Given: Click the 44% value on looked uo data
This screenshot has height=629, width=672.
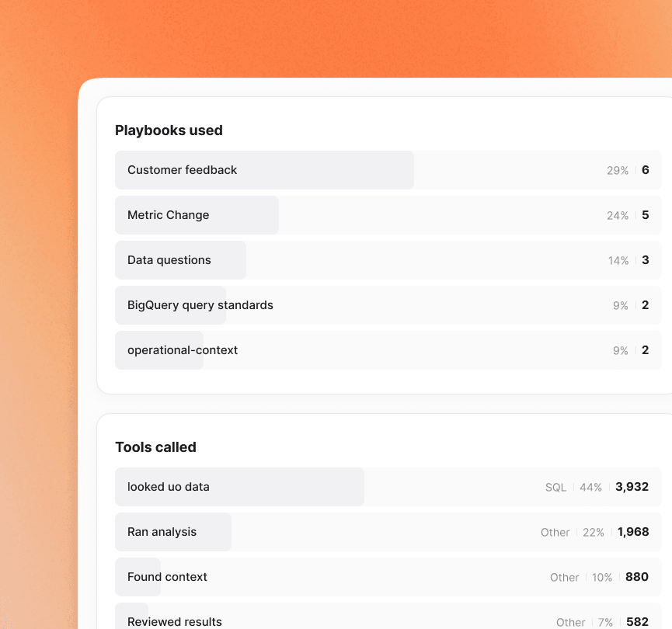Looking at the screenshot, I should coord(591,487).
